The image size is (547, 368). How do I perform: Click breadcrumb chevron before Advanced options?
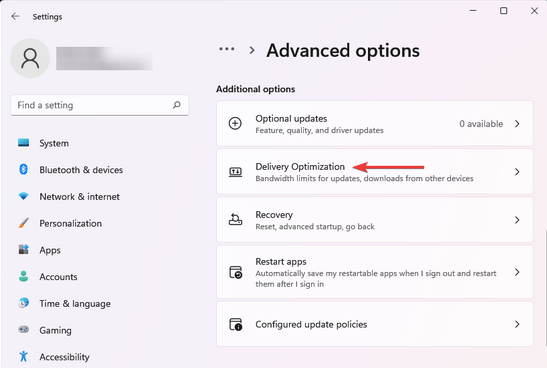point(252,51)
